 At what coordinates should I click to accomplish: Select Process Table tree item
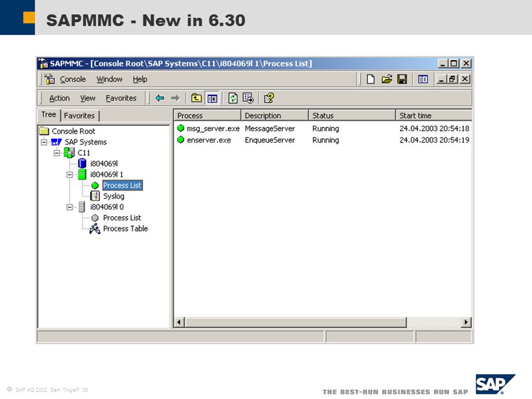click(x=126, y=229)
